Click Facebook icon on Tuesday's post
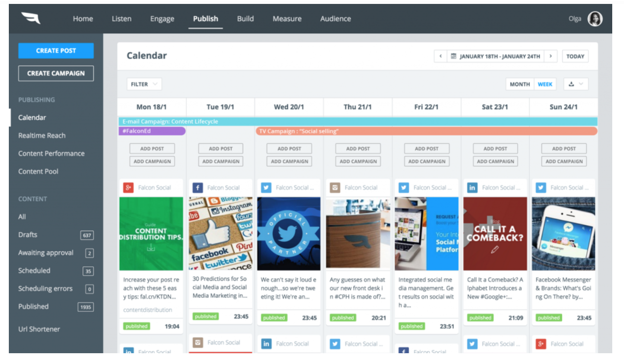 pyautogui.click(x=198, y=187)
